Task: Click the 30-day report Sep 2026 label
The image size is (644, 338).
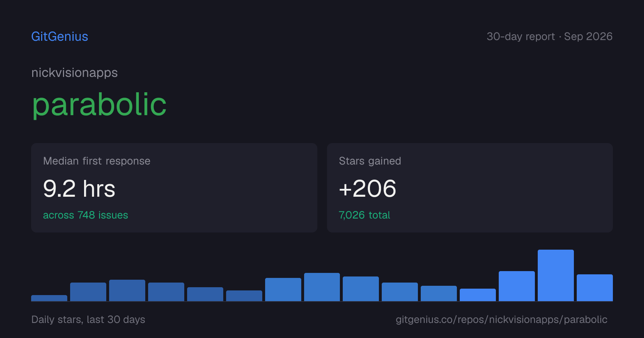Action: pos(550,36)
